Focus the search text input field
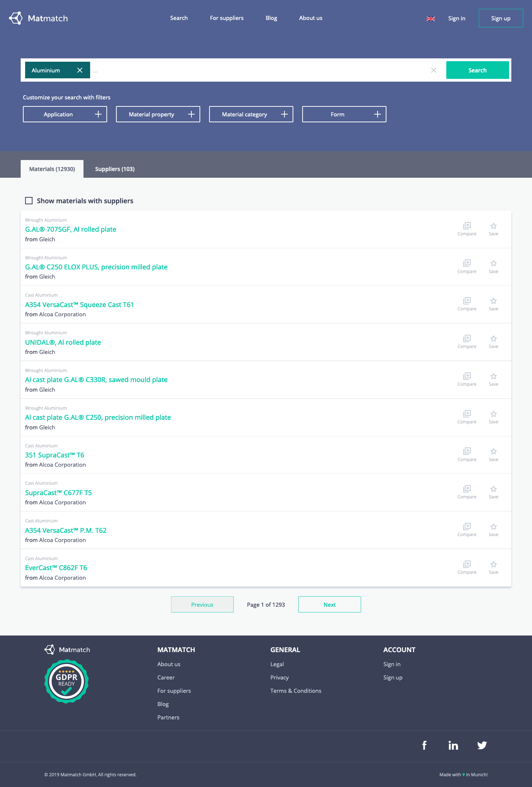 (x=259, y=70)
